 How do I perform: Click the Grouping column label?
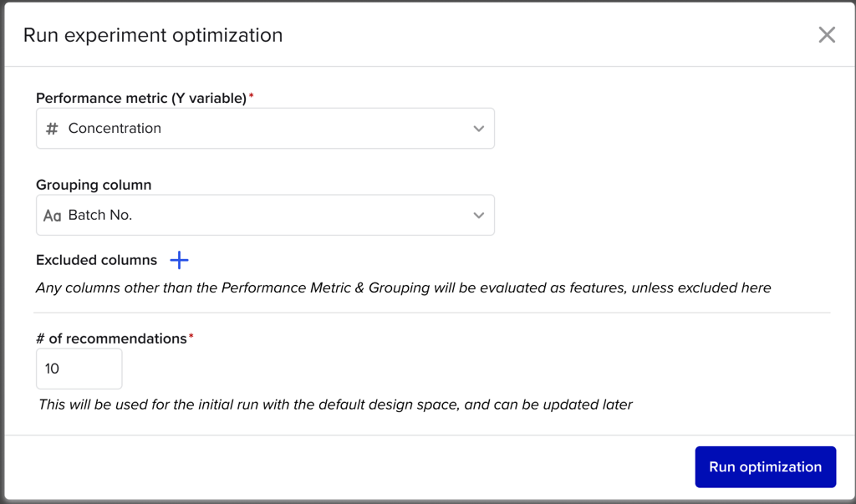pos(93,184)
